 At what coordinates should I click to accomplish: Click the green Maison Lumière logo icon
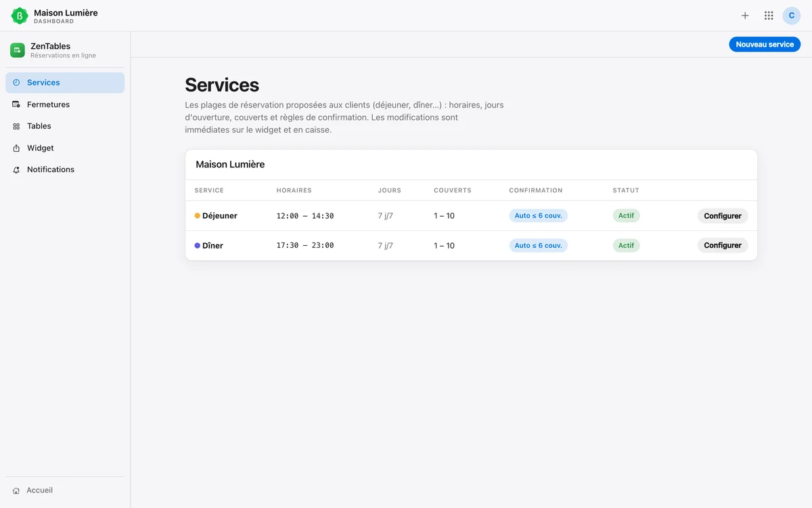(20, 16)
